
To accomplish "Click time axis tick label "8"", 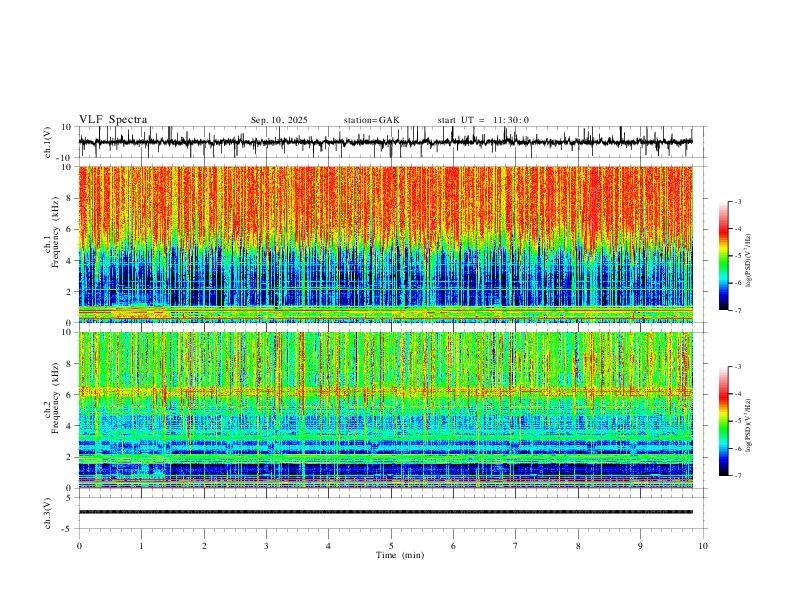I will pos(578,546).
